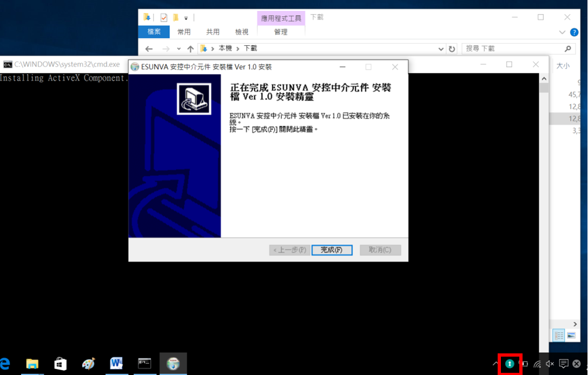This screenshot has width=588, height=375.
Task: Switch to large thumbnails view button
Action: [571, 335]
